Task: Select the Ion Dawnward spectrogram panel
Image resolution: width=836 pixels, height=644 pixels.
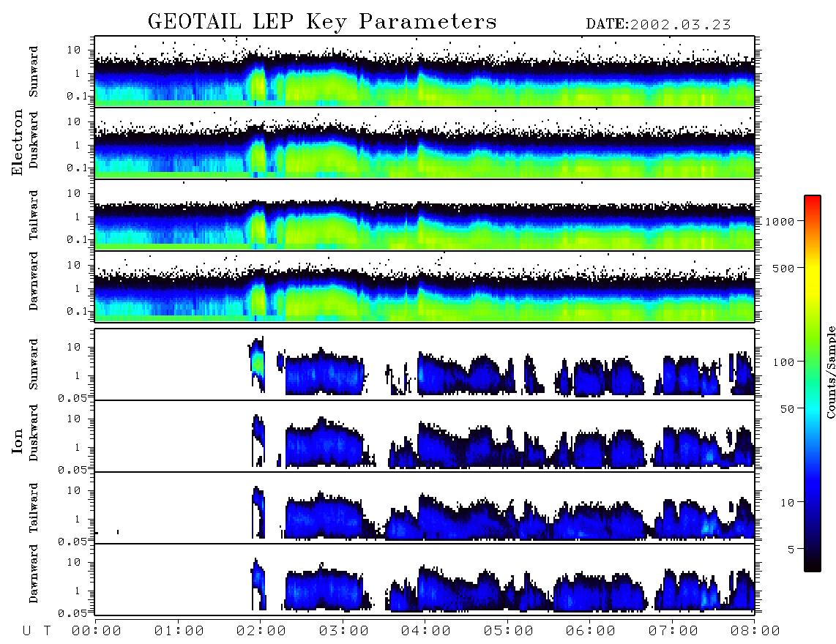Action: [x=425, y=580]
